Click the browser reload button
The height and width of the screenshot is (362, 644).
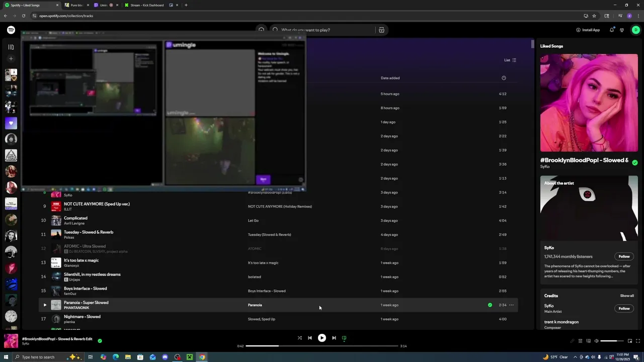[x=24, y=16]
